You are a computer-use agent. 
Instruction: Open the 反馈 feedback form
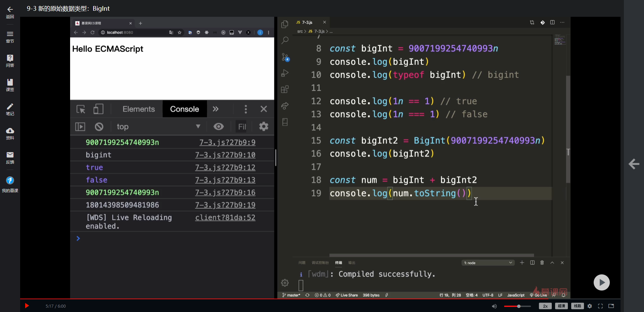10,158
